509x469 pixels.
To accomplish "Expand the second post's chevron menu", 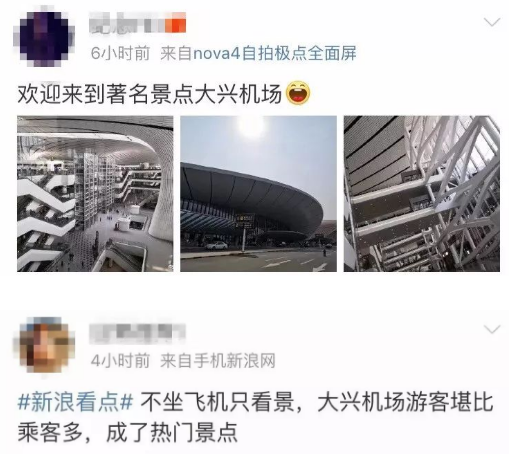I will tap(492, 329).
